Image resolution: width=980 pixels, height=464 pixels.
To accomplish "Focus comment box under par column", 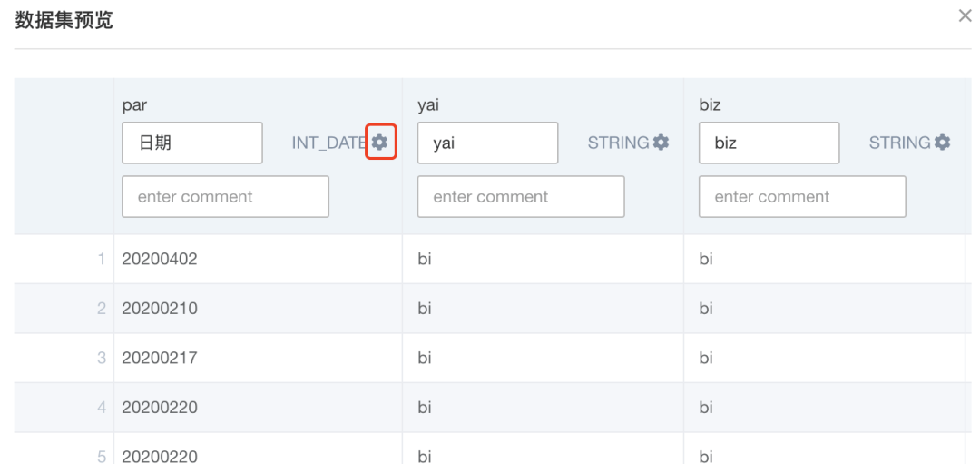I will click(226, 196).
